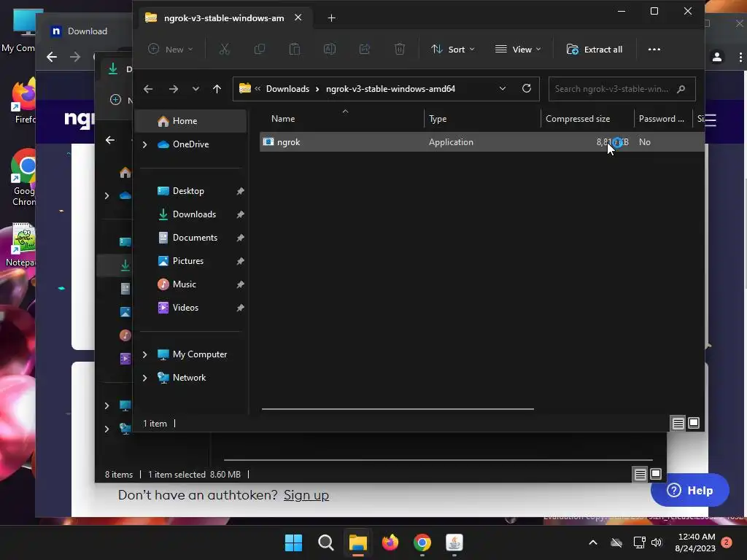
Task: Expand the address bar history dropdown
Action: 502,88
